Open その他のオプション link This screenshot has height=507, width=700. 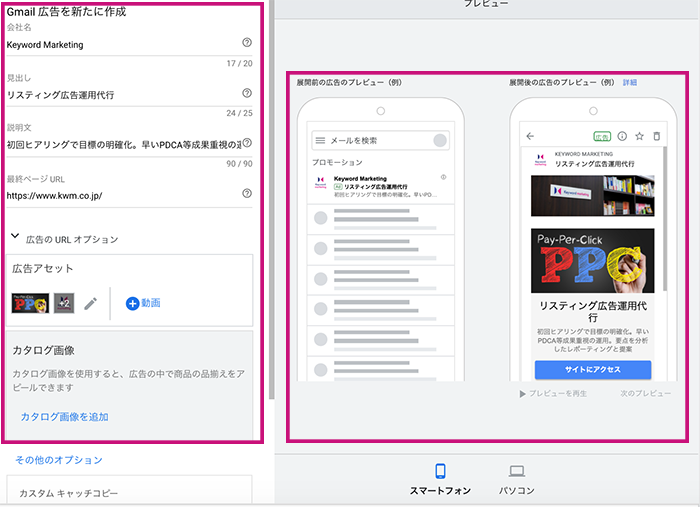point(59,460)
